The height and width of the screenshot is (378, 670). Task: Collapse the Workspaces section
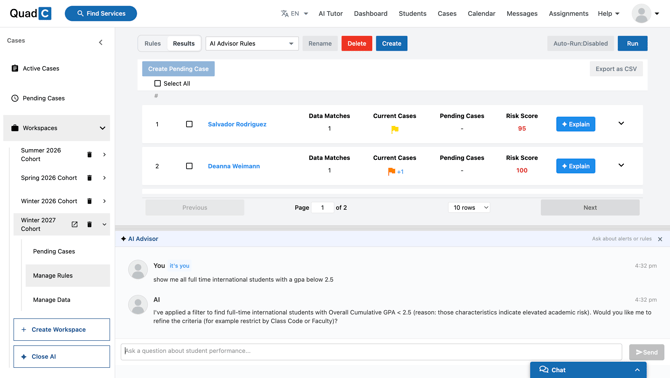tap(103, 128)
